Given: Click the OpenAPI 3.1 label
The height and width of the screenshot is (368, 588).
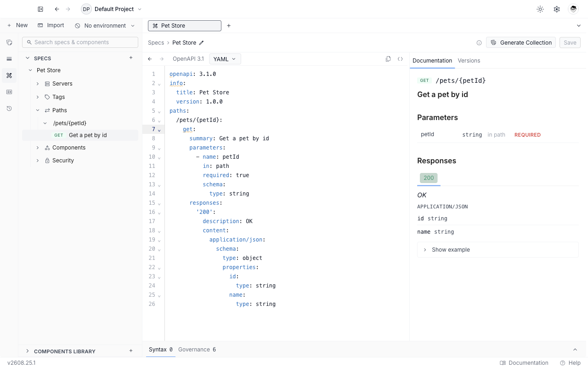Looking at the screenshot, I should (188, 59).
